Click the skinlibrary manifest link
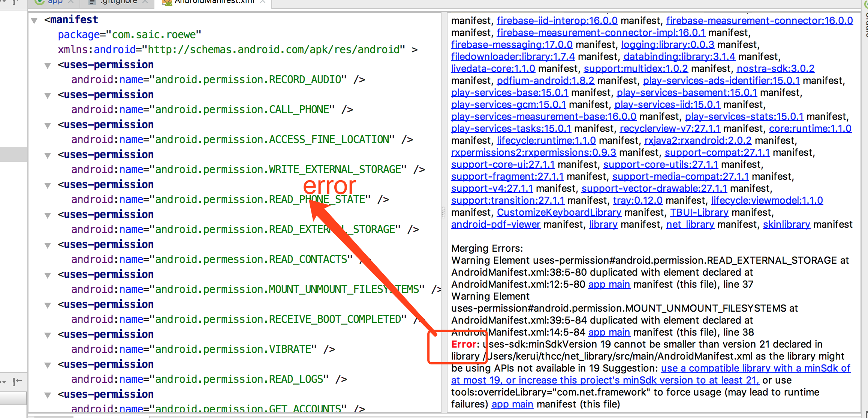 point(786,224)
